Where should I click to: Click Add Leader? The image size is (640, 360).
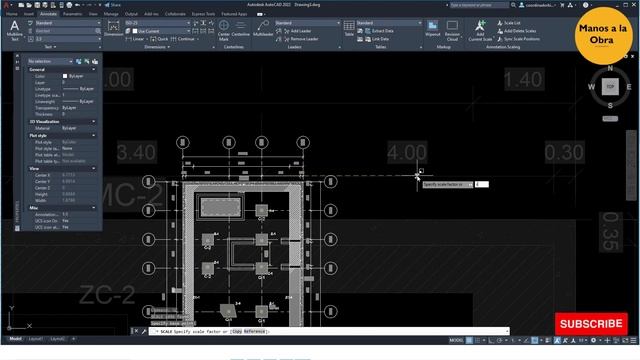(297, 31)
